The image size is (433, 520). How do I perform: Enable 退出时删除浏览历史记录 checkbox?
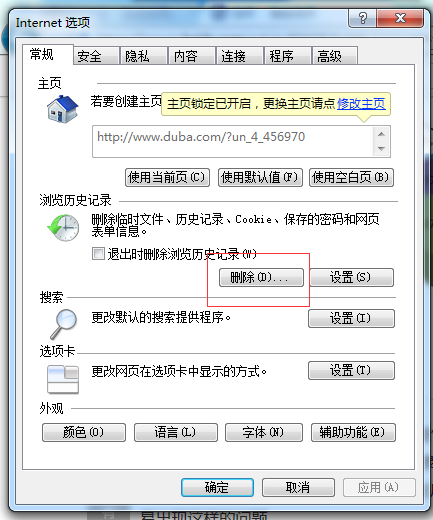[x=98, y=254]
